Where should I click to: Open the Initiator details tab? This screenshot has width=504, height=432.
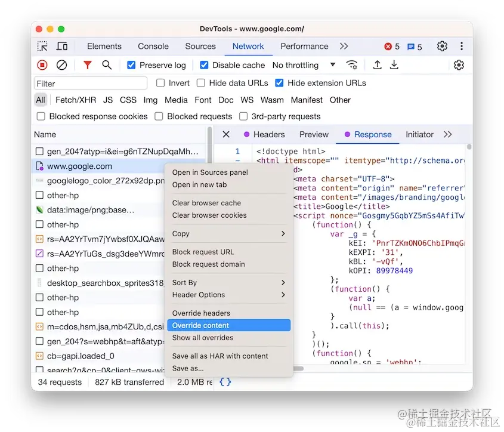click(x=419, y=134)
